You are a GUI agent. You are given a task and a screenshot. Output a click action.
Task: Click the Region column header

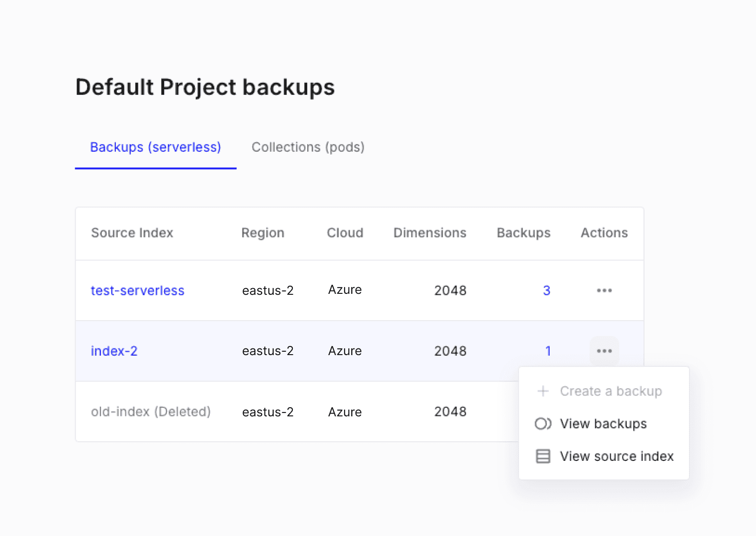pyautogui.click(x=263, y=233)
